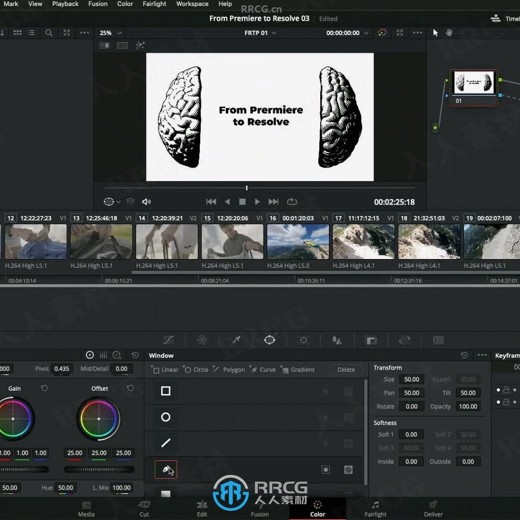
Task: Activate the circle window shape
Action: click(166, 417)
